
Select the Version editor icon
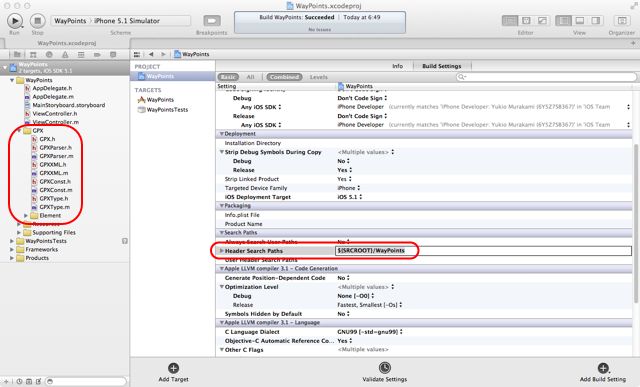click(x=542, y=20)
